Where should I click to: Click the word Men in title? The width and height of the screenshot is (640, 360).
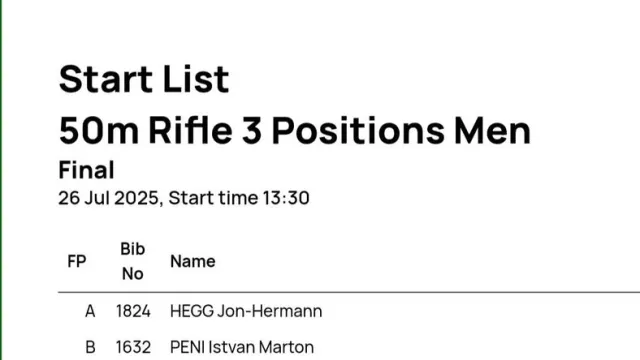(492, 131)
